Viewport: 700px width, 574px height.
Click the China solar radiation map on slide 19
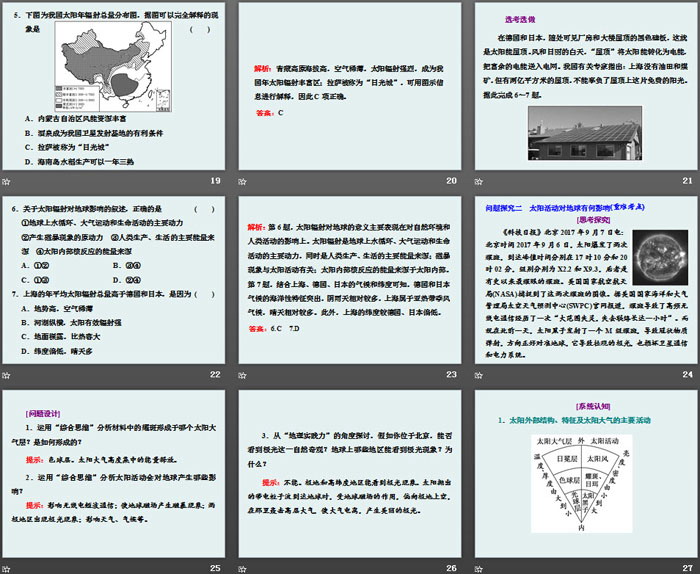point(113,67)
